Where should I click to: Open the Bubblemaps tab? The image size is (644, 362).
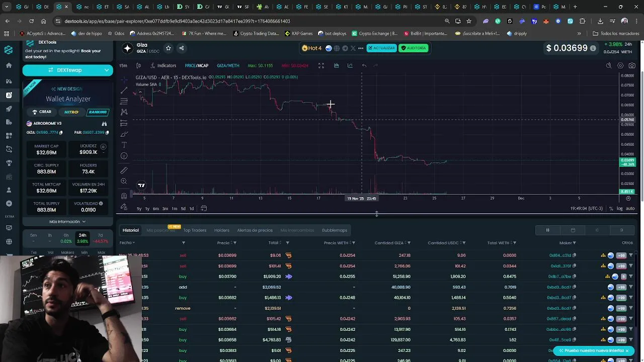pos(335,230)
